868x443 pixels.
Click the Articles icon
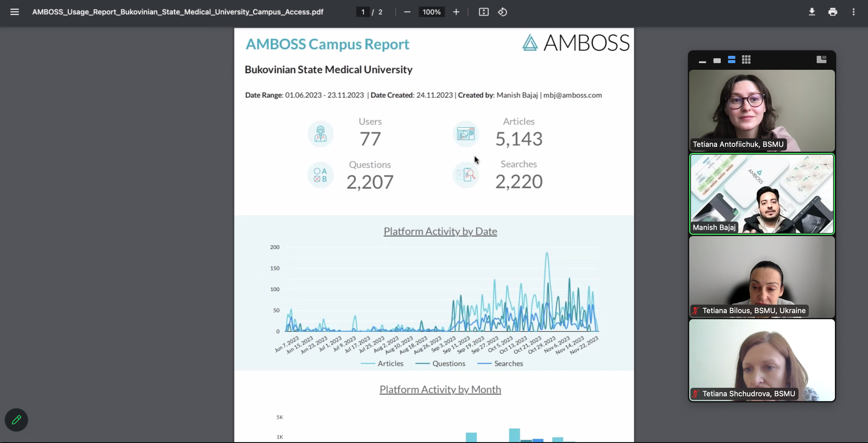(466, 134)
